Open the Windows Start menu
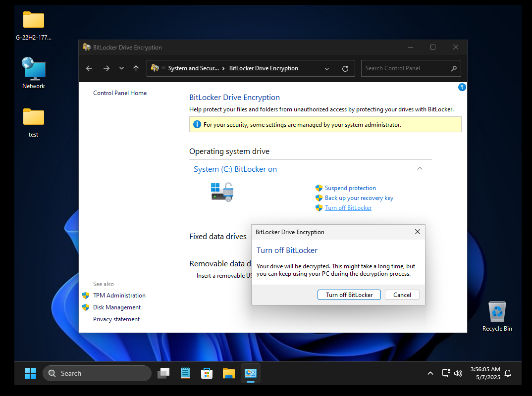This screenshot has height=396, width=532. click(x=31, y=373)
